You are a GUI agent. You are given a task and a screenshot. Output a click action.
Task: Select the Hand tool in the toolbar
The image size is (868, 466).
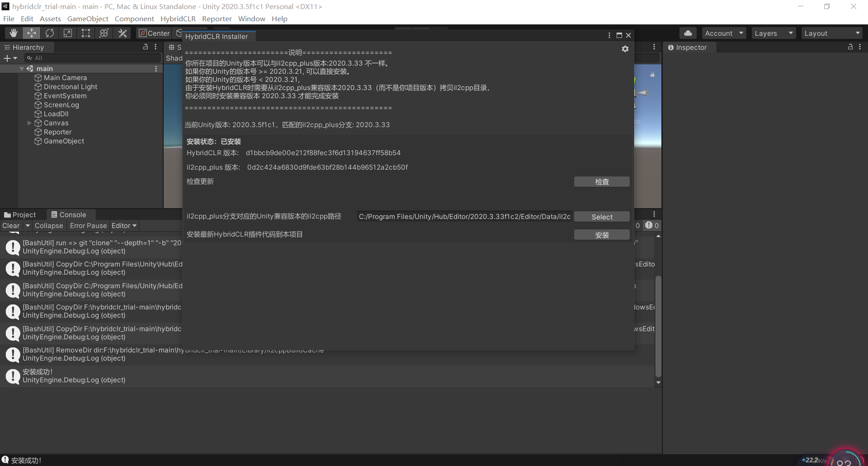click(x=14, y=33)
